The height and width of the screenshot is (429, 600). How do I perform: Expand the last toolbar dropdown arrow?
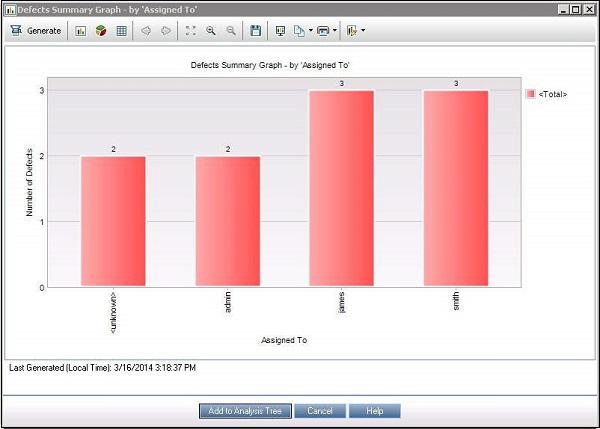pos(362,31)
